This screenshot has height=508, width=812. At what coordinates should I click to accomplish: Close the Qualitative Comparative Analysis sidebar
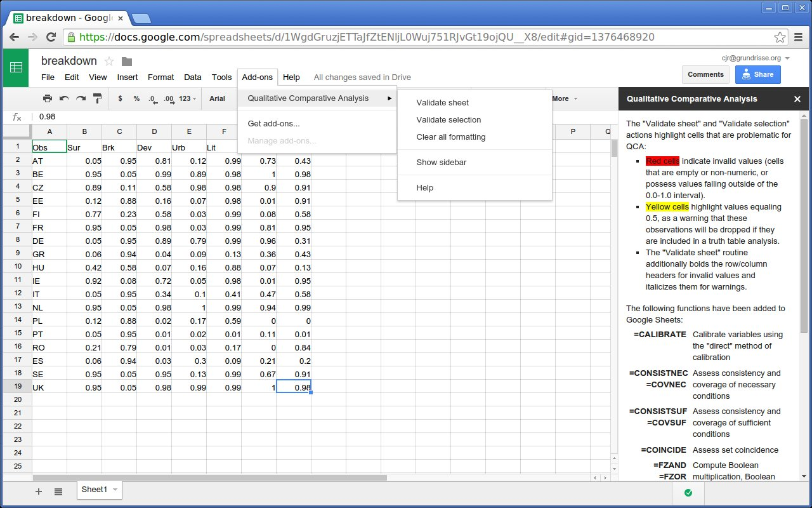(797, 99)
